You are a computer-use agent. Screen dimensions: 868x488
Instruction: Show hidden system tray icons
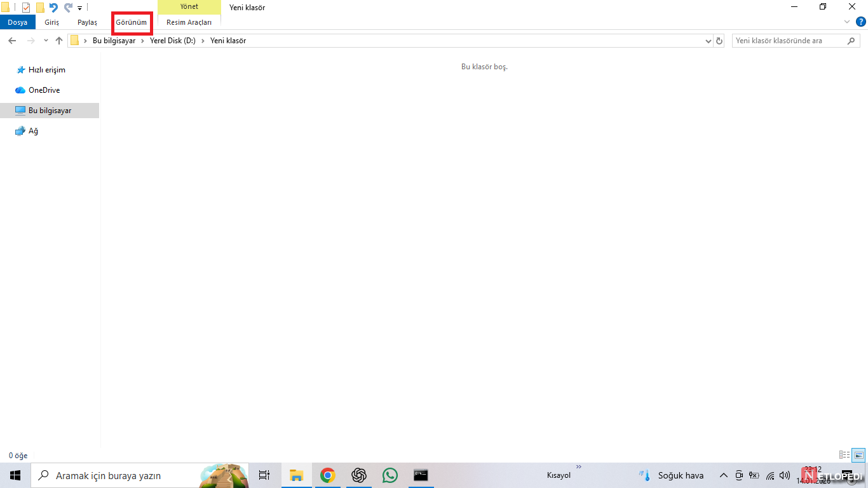pos(723,475)
